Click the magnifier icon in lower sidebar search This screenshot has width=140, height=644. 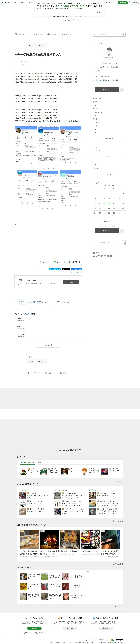pos(123,243)
